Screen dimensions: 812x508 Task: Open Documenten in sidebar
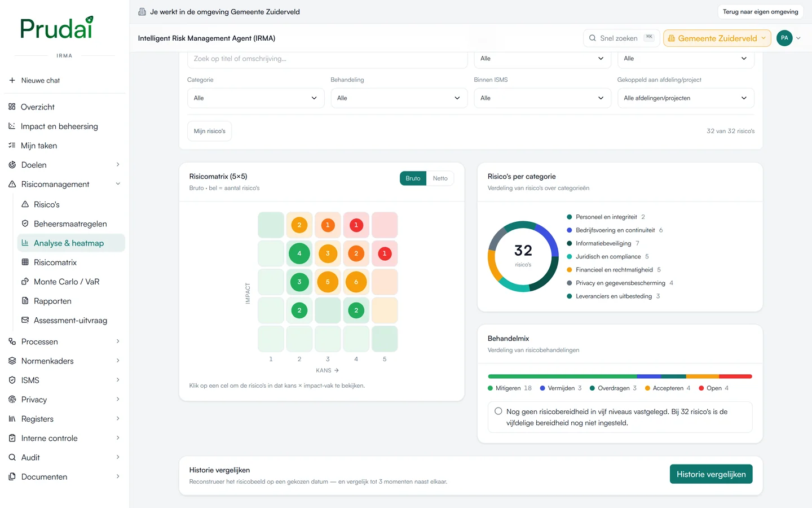pyautogui.click(x=65, y=477)
